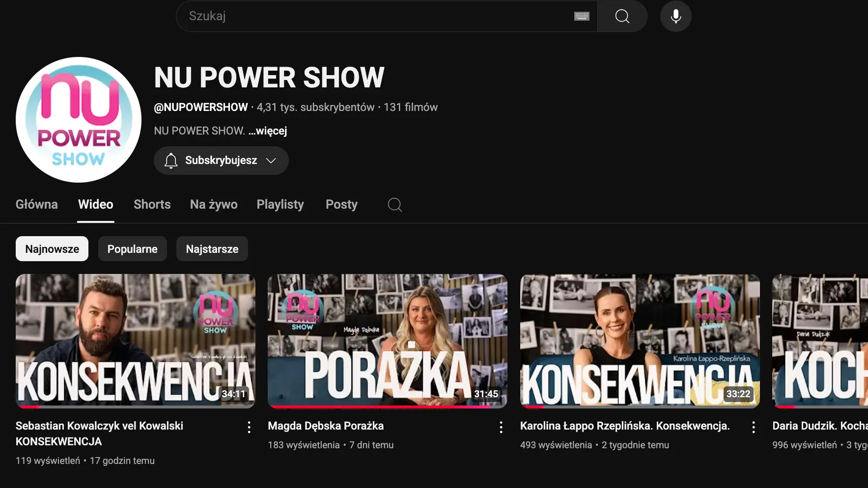Play the Sebastian Kowalczyk KONSEKWENCJA thumbnail
This screenshot has height=488, width=868.
click(x=136, y=341)
